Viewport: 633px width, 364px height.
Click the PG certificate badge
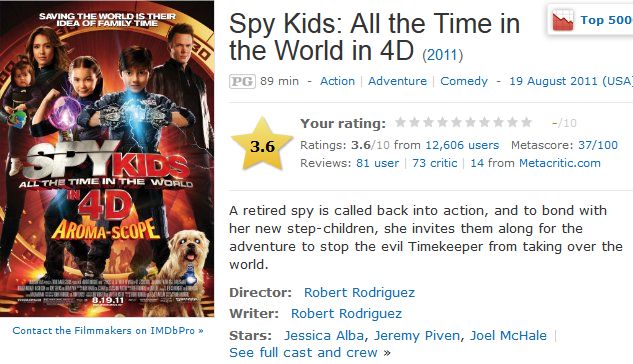242,81
